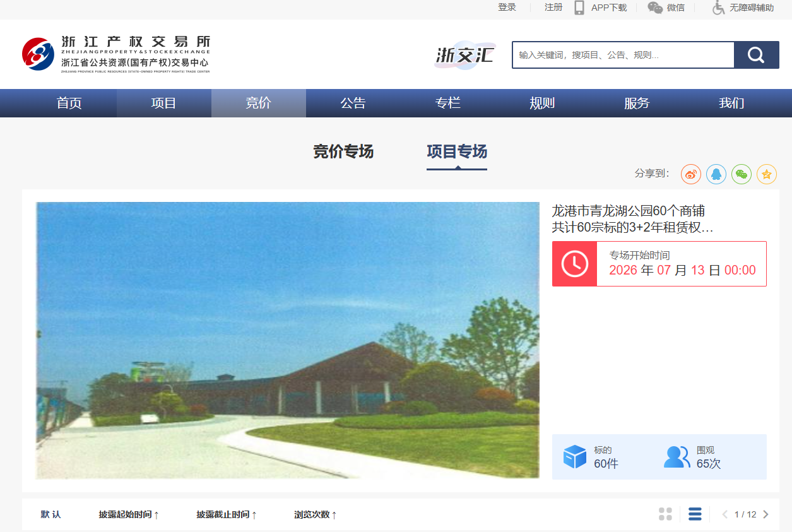
Task: Open the 规则 navigation menu
Action: click(x=543, y=103)
